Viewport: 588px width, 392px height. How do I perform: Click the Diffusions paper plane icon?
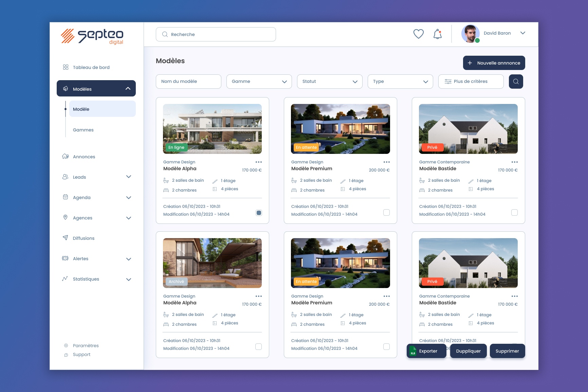(66, 238)
